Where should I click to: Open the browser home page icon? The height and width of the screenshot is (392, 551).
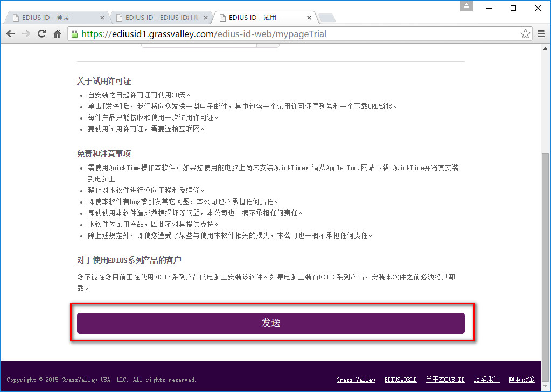[x=58, y=33]
